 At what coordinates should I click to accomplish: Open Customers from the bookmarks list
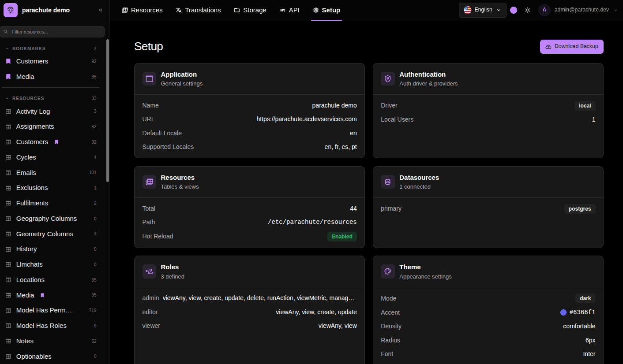click(x=51, y=61)
